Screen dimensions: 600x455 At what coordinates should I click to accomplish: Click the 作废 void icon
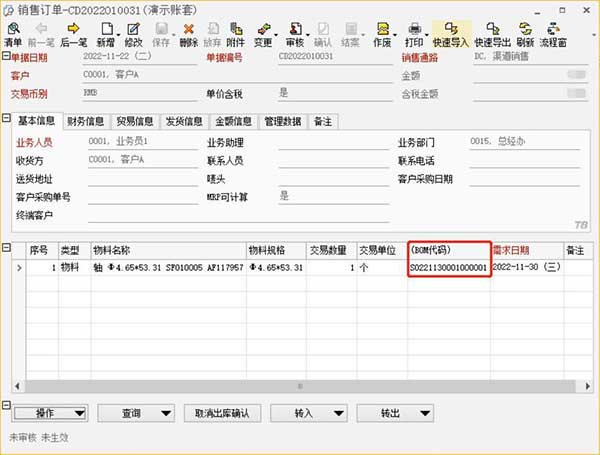[382, 34]
